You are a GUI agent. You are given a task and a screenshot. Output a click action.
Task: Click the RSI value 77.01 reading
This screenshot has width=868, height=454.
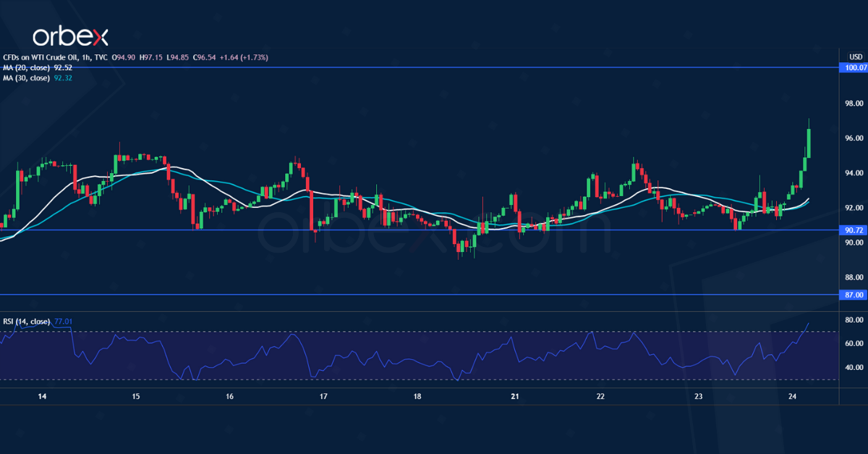tap(64, 321)
